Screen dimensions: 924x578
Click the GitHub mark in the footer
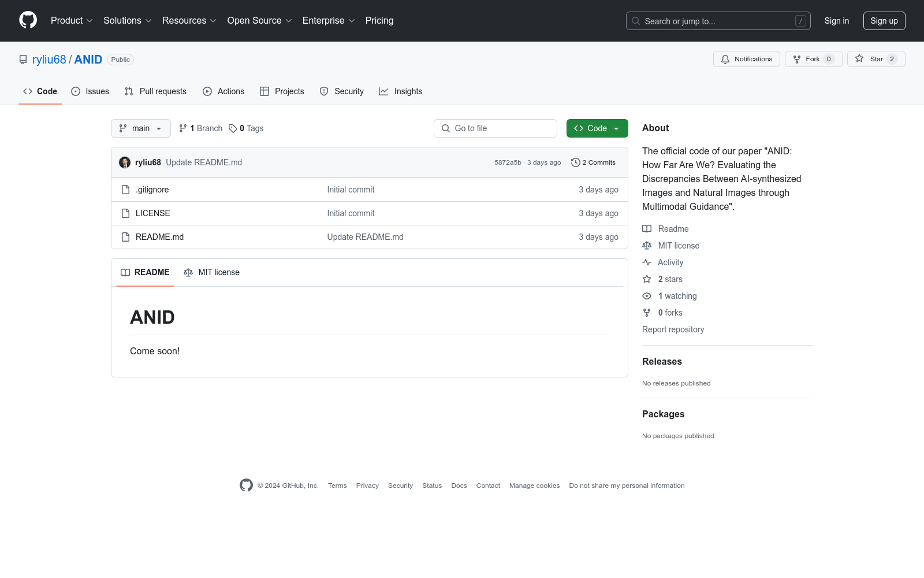click(x=246, y=486)
